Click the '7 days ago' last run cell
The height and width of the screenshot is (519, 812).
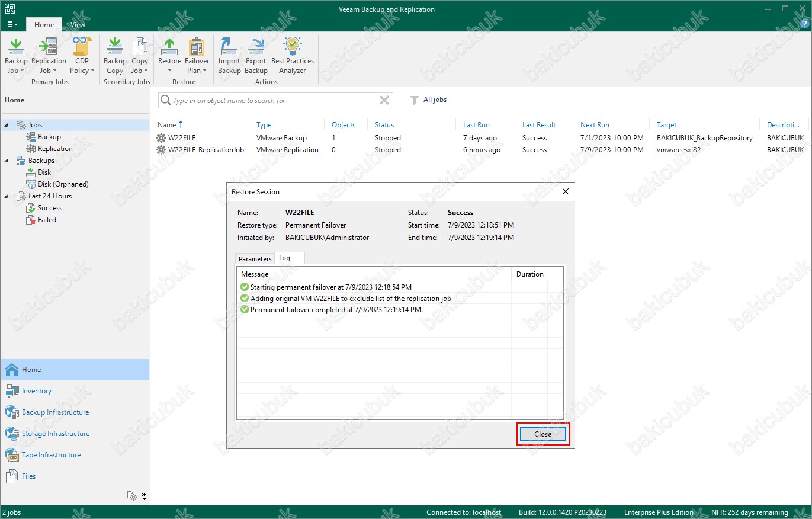click(480, 138)
